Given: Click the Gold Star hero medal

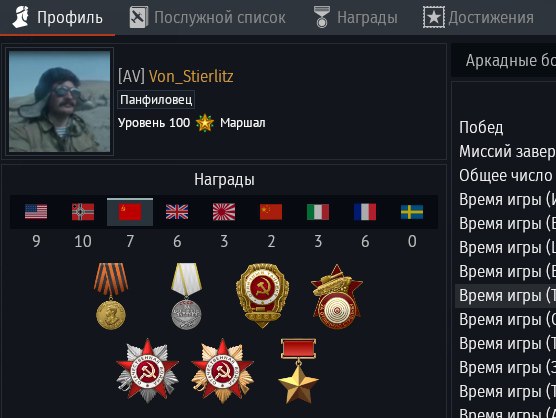Looking at the screenshot, I should (x=298, y=371).
